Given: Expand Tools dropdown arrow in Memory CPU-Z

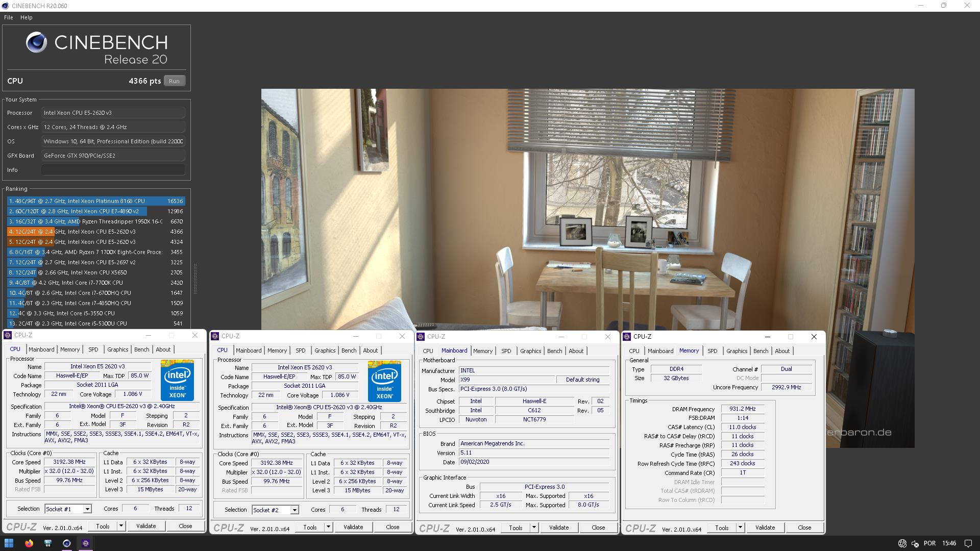Looking at the screenshot, I should [x=740, y=528].
